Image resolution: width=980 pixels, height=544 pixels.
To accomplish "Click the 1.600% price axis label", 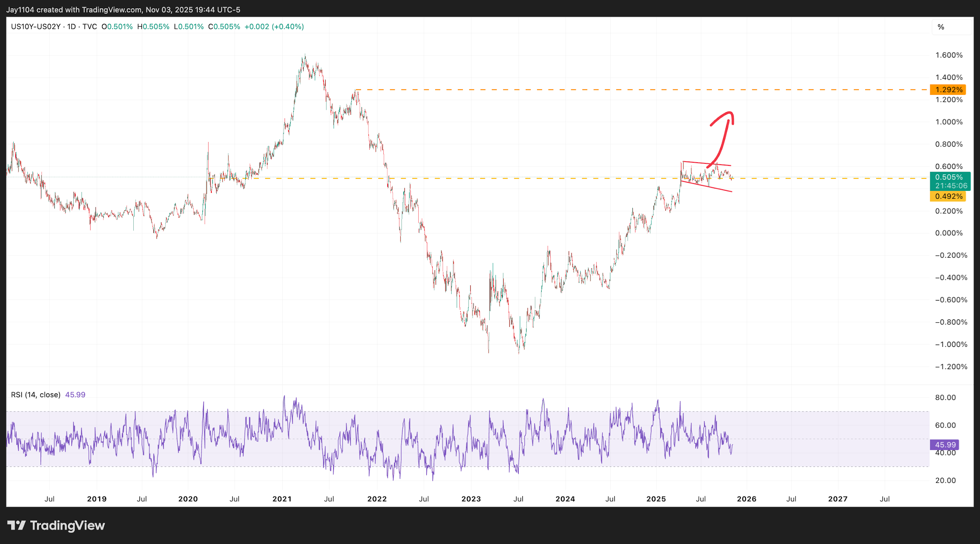I will [949, 55].
